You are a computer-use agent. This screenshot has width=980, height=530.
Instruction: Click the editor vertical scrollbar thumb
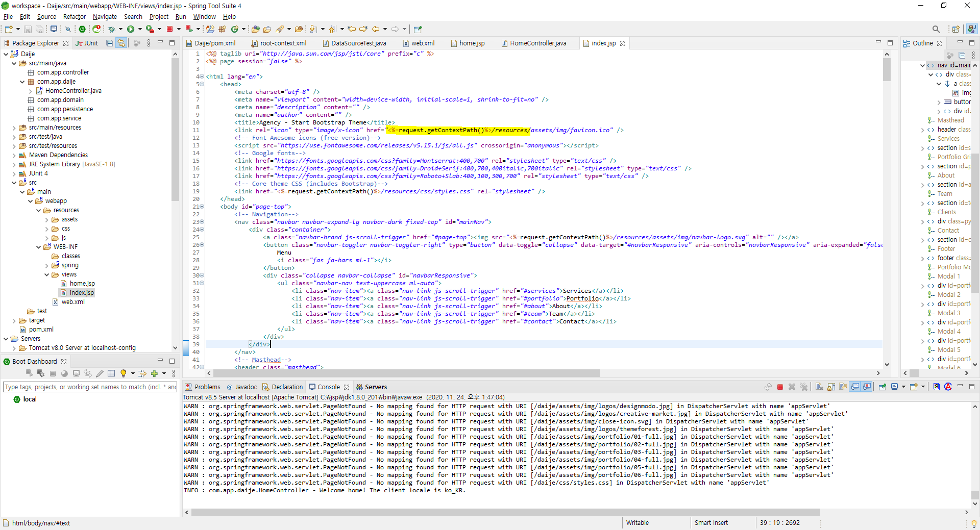(x=887, y=69)
